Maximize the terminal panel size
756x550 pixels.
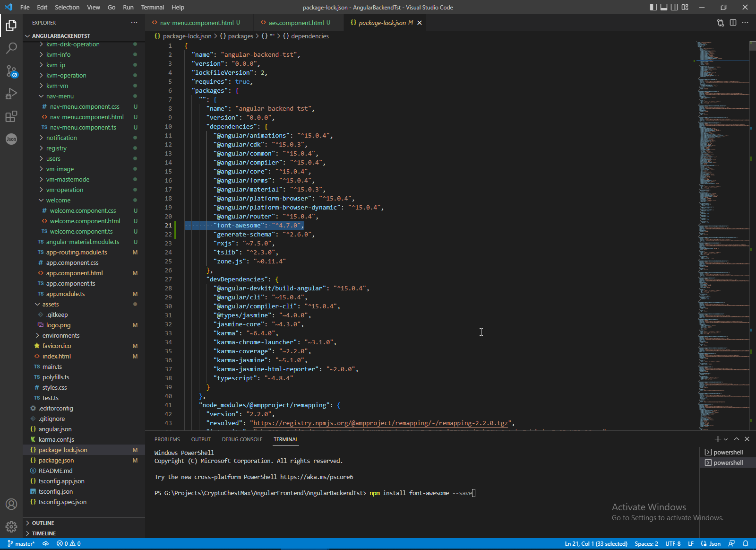coord(737,439)
